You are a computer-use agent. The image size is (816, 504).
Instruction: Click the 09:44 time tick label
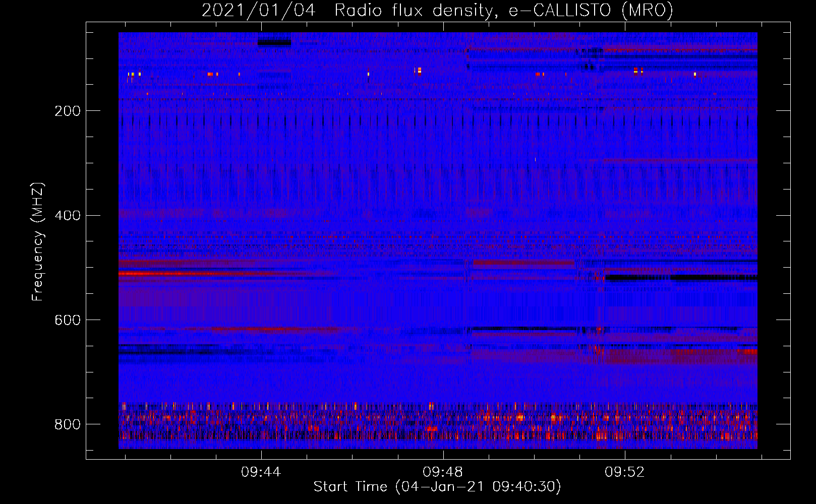(261, 472)
